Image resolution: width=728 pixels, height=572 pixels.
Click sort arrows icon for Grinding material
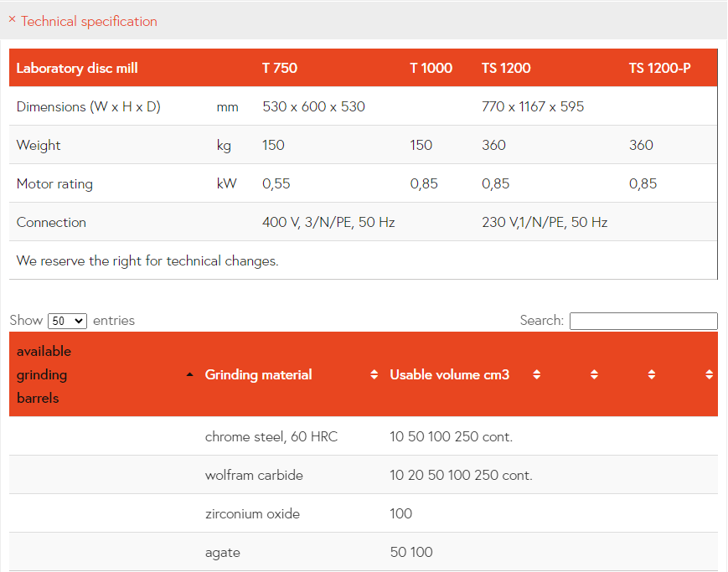[374, 374]
